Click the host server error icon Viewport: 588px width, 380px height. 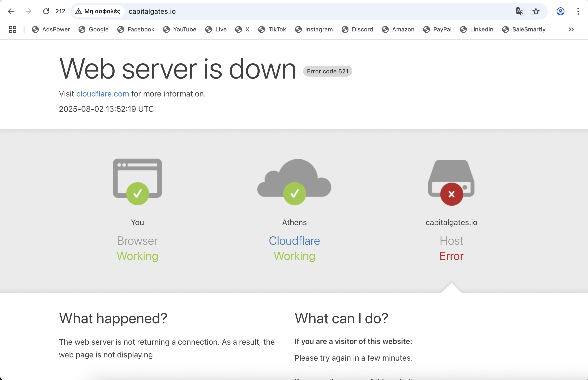[x=451, y=183]
